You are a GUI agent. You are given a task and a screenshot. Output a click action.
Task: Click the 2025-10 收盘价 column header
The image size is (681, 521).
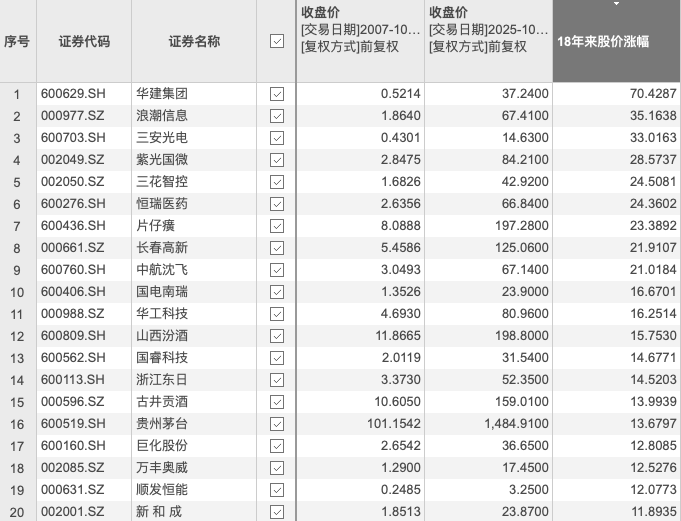point(488,41)
